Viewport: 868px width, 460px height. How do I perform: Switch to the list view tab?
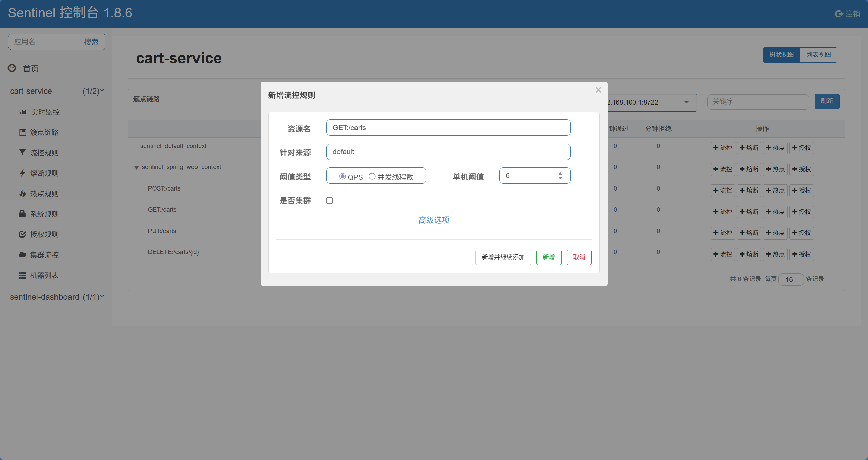[818, 55]
